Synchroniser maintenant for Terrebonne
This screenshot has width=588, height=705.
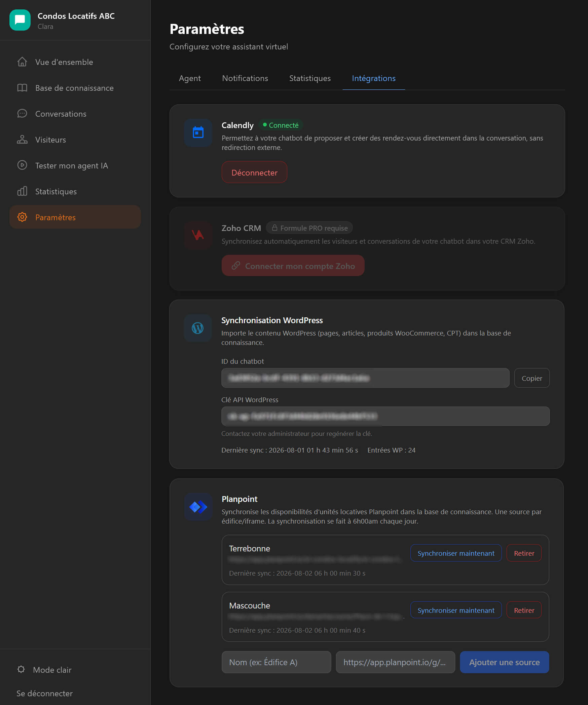pos(456,553)
